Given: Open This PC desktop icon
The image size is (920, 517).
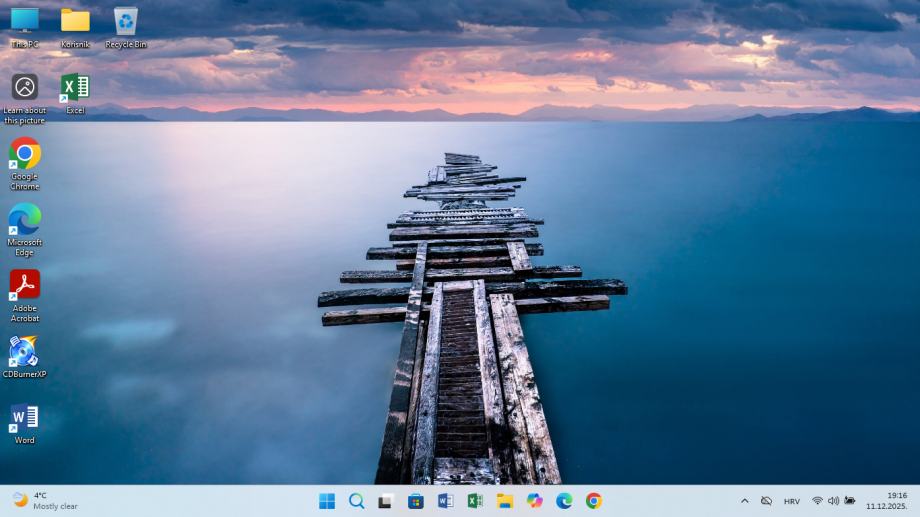Looking at the screenshot, I should pos(25,28).
